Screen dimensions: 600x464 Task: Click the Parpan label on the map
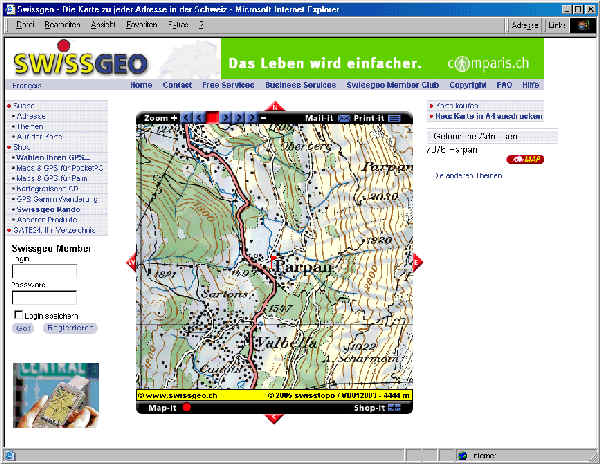pos(303,267)
